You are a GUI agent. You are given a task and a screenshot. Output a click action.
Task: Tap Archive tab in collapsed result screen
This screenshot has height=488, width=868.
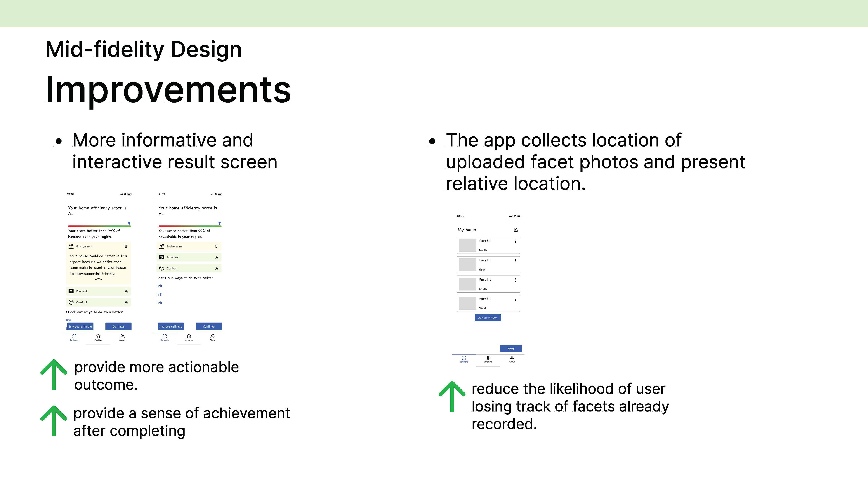[x=189, y=338]
